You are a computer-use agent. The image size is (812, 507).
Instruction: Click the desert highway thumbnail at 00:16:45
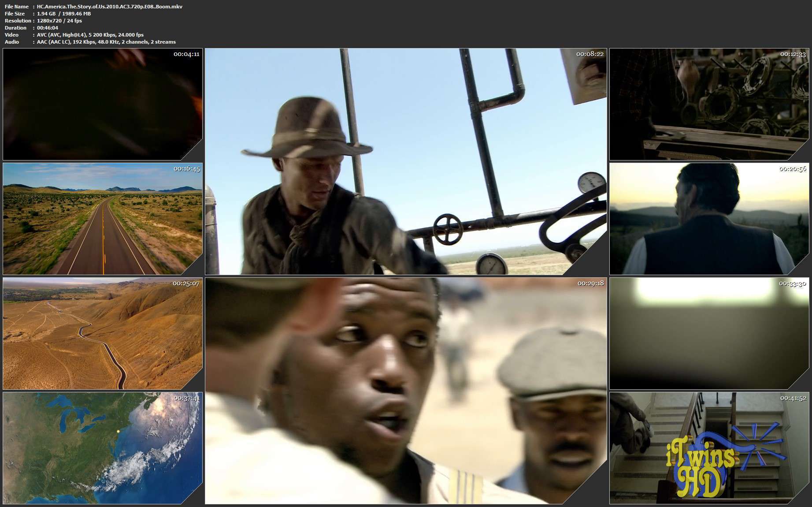point(103,219)
